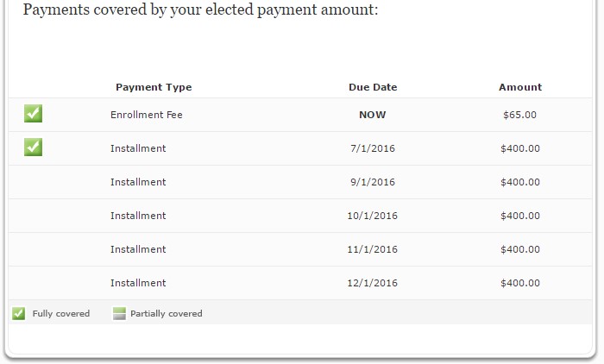Click the green checkmark beside Enrollment Fee
This screenshot has width=604, height=364.
pyautogui.click(x=33, y=114)
